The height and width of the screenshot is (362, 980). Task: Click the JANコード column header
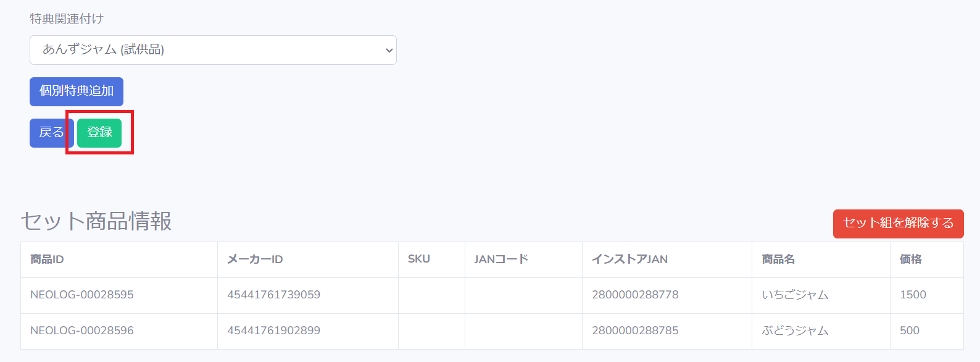tap(501, 259)
